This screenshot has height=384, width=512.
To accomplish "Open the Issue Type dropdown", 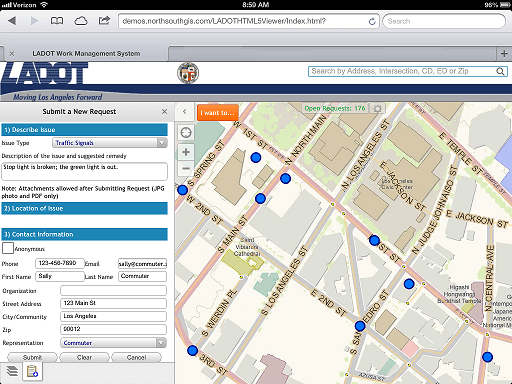I will [110, 143].
